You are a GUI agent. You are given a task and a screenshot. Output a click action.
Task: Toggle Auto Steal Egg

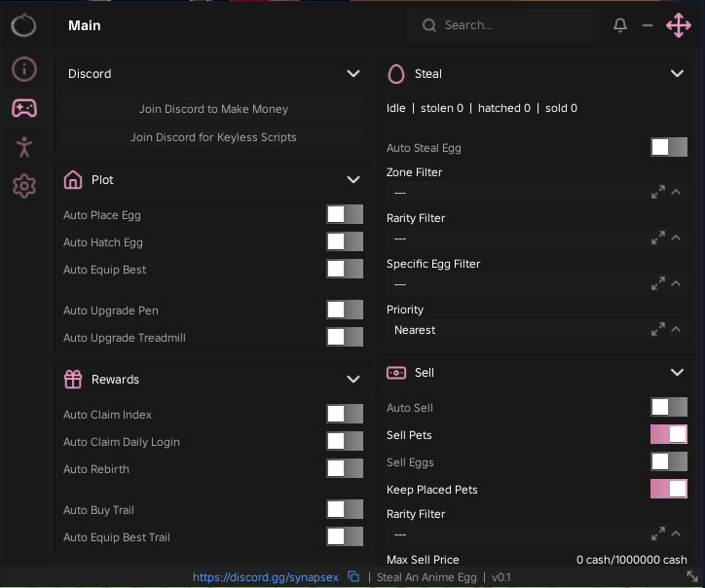(669, 147)
